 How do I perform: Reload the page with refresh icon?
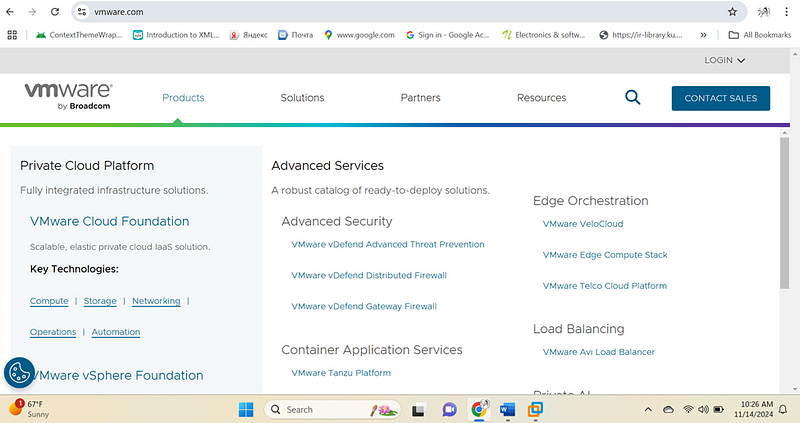click(x=55, y=12)
